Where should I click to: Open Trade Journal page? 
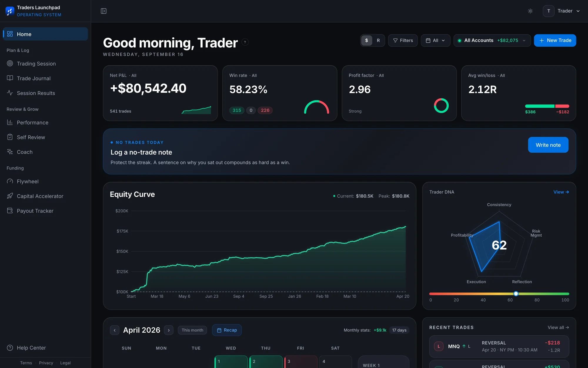point(46,78)
